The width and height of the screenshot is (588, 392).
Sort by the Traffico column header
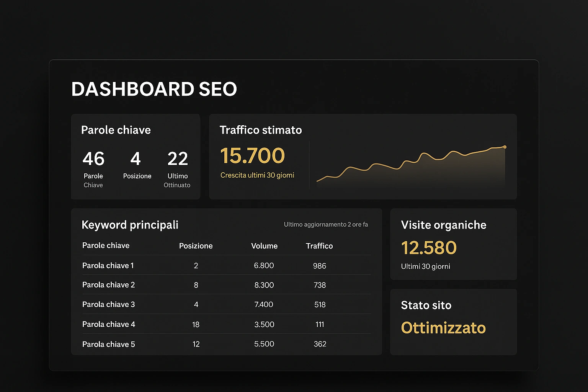click(319, 246)
